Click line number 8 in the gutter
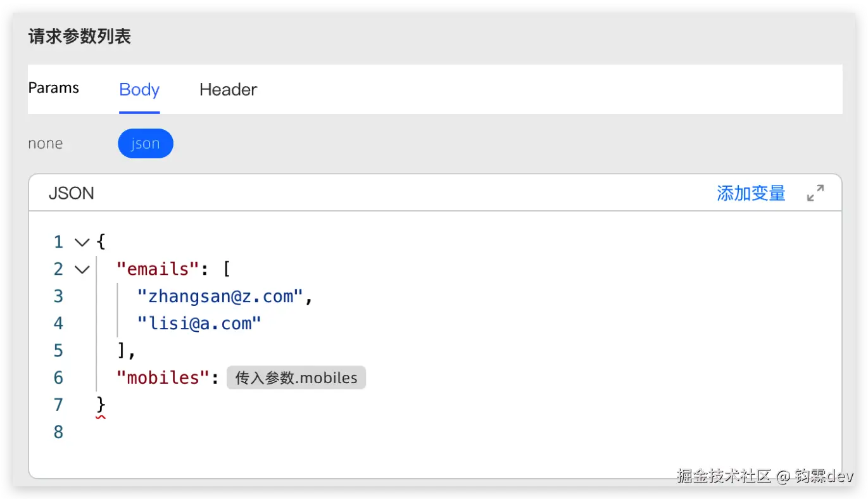868x499 pixels. click(58, 432)
